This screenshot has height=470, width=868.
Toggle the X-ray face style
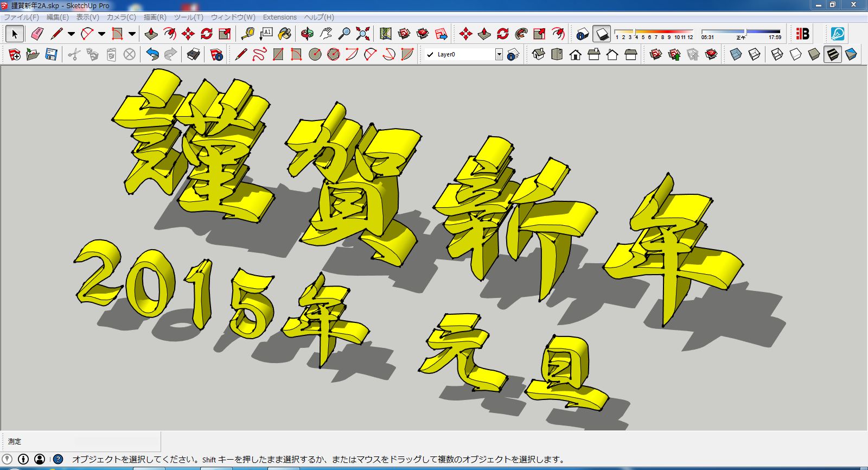coord(736,54)
